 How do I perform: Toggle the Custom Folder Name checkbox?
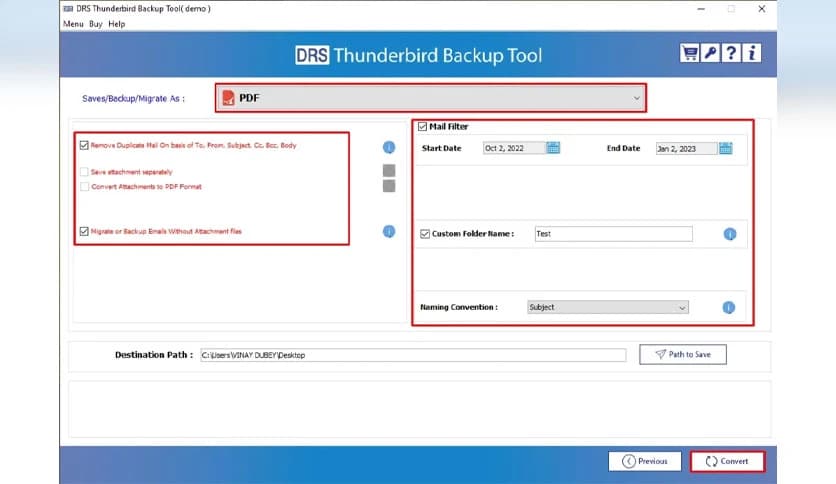click(425, 234)
